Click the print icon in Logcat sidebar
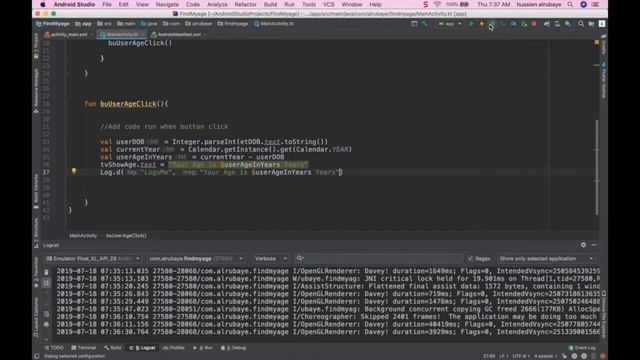This screenshot has height=360, width=640. [46, 324]
